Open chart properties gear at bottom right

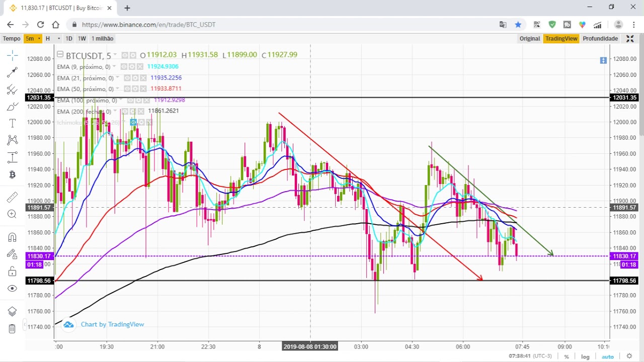pos(629,356)
